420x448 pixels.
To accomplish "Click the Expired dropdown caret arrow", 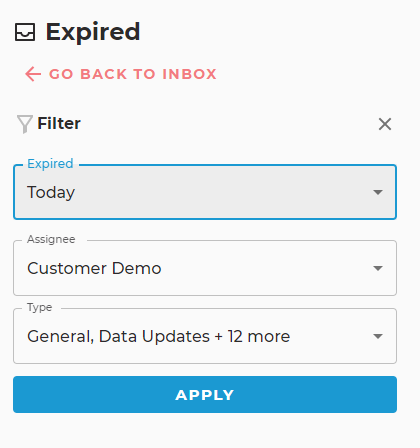I will (x=378, y=192).
